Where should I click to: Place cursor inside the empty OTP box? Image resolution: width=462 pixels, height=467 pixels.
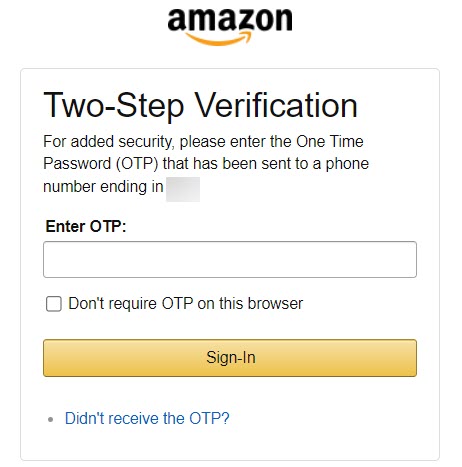[230, 259]
